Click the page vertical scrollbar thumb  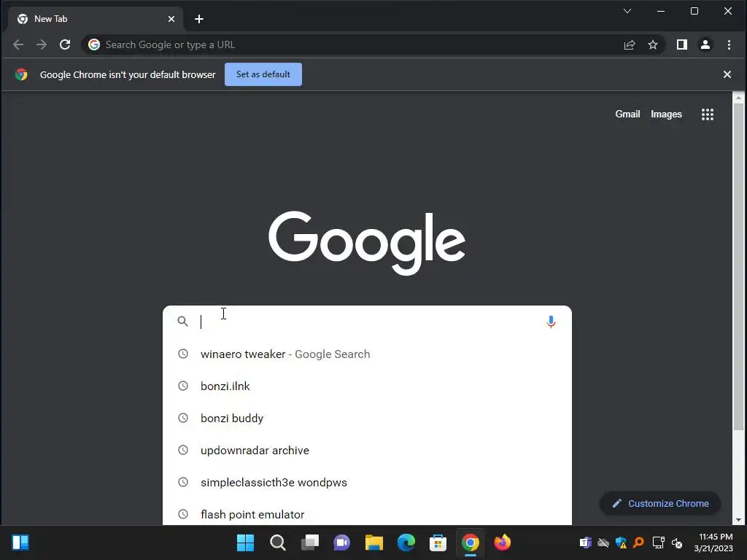tap(738, 267)
